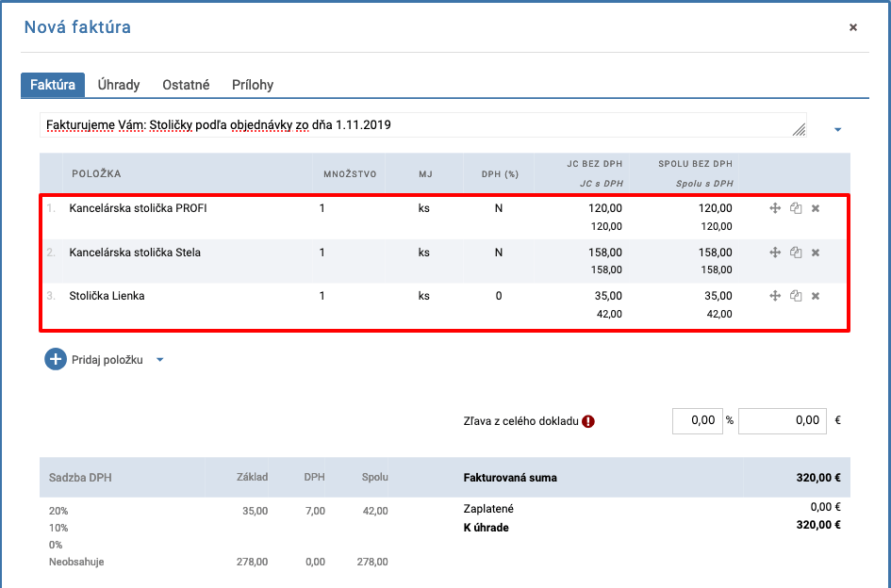Click move icon for Kancelárska stolička Stela
Image resolution: width=891 pixels, height=588 pixels.
(x=775, y=253)
